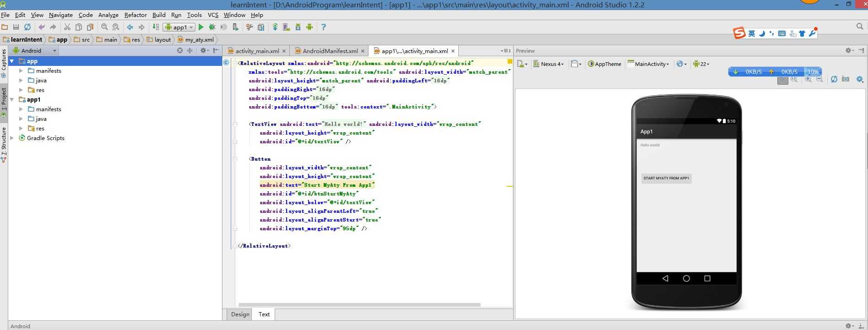Viewport: 868px width, 330px height.
Task: Open Find with the magnifier icon
Action: [104, 27]
